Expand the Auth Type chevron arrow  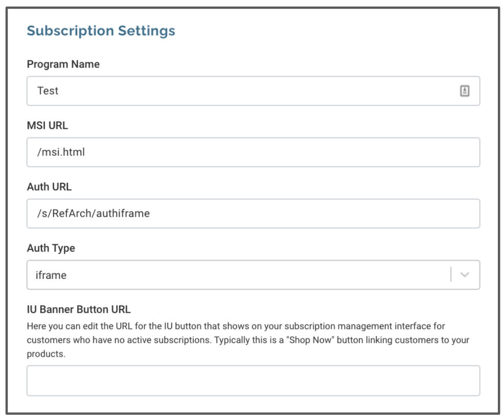point(465,275)
